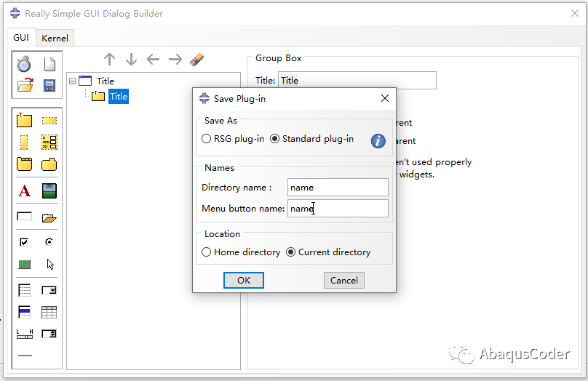The width and height of the screenshot is (588, 381).
Task: Collapse the root Title tree node
Action: 72,81
